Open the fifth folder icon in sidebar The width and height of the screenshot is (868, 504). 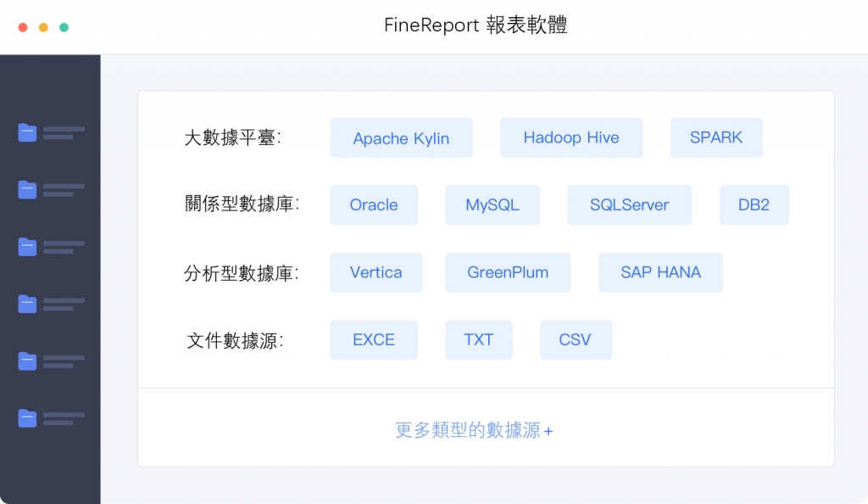(x=27, y=361)
